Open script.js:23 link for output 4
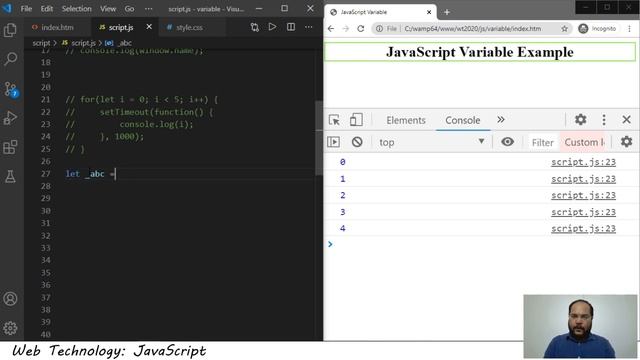 coord(583,229)
